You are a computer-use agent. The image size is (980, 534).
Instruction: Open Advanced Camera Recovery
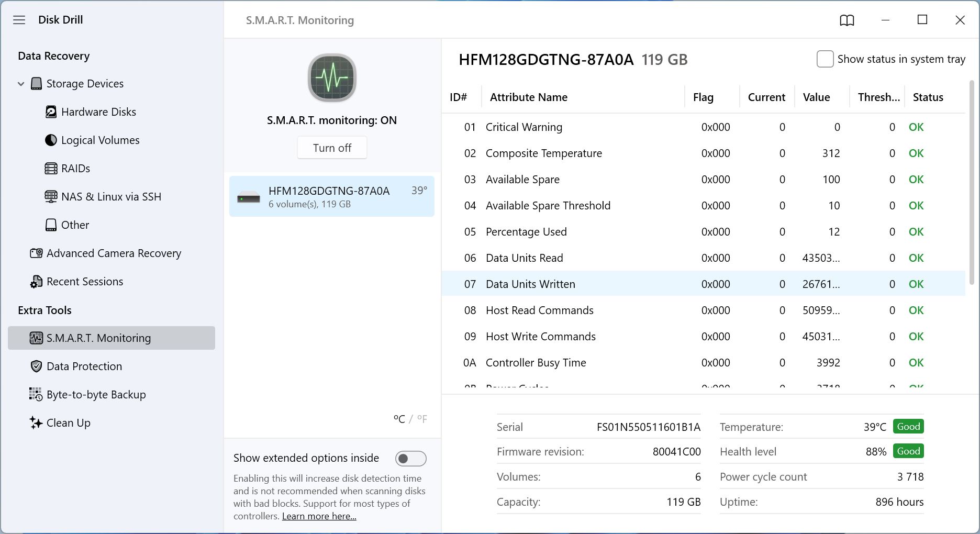pos(114,253)
